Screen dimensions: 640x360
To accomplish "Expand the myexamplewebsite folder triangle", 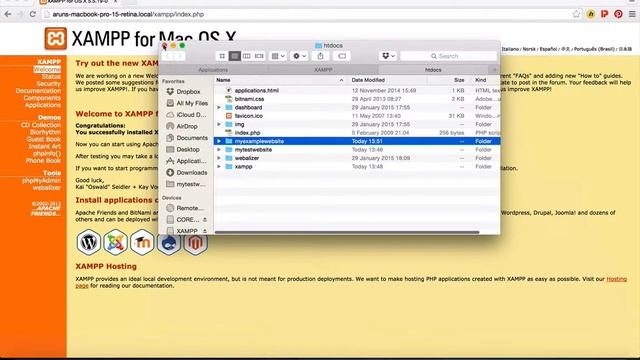I will pos(219,141).
